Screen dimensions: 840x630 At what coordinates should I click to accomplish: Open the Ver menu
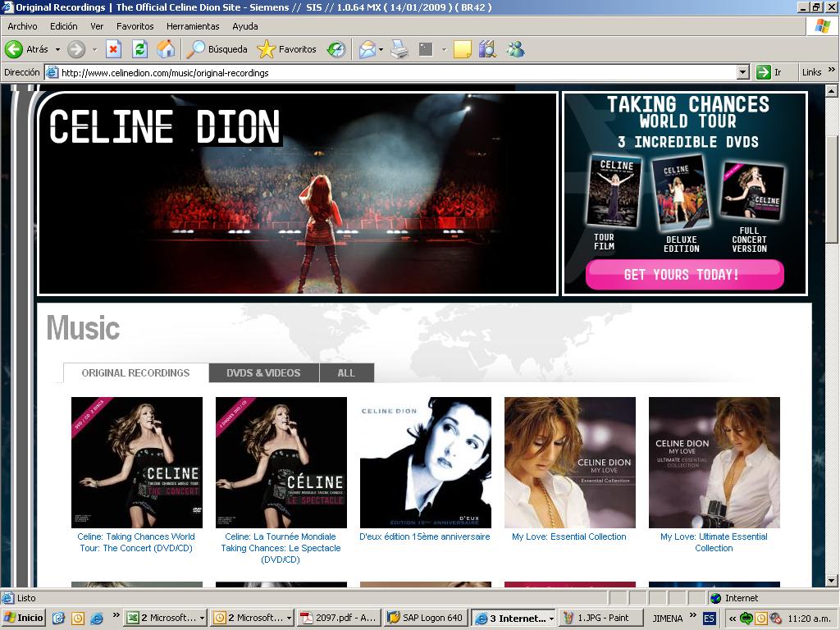(x=97, y=26)
